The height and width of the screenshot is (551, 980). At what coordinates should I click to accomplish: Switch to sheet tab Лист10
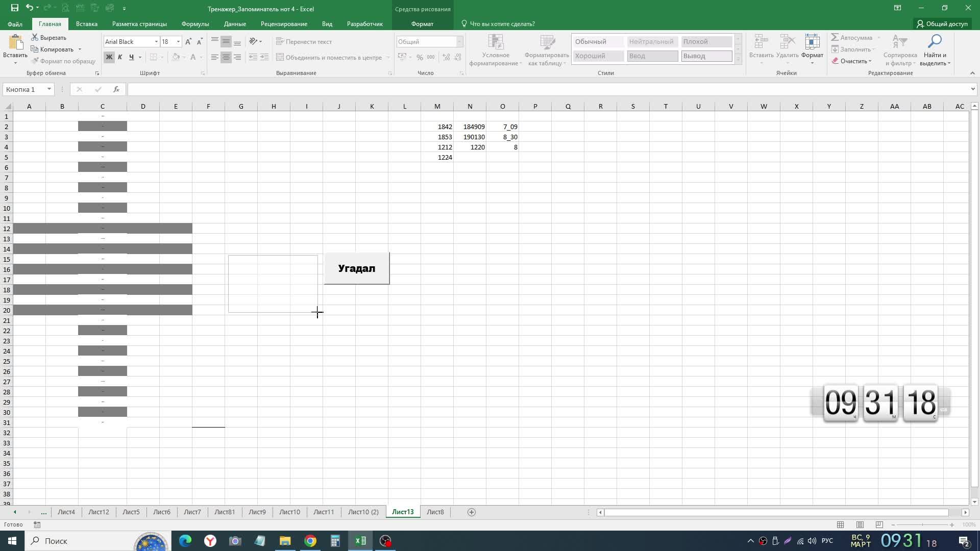289,512
